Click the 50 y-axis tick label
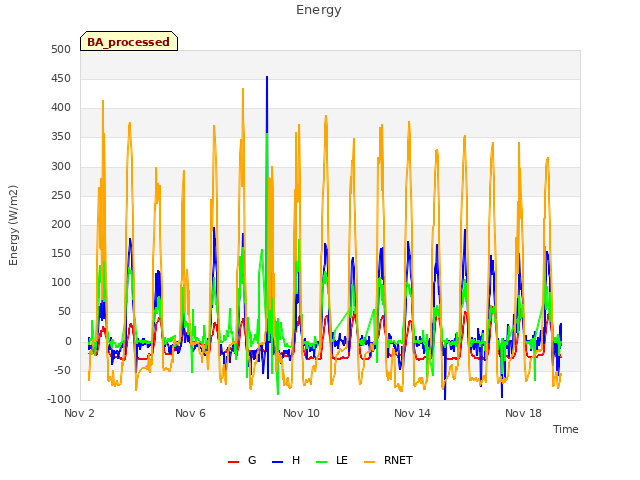Image resolution: width=640 pixels, height=480 pixels. click(64, 312)
